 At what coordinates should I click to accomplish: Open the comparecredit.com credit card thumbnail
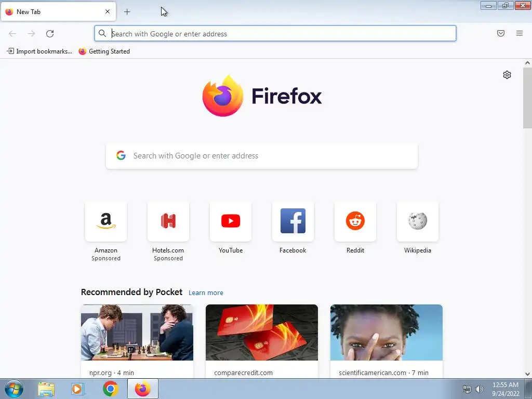pyautogui.click(x=262, y=332)
